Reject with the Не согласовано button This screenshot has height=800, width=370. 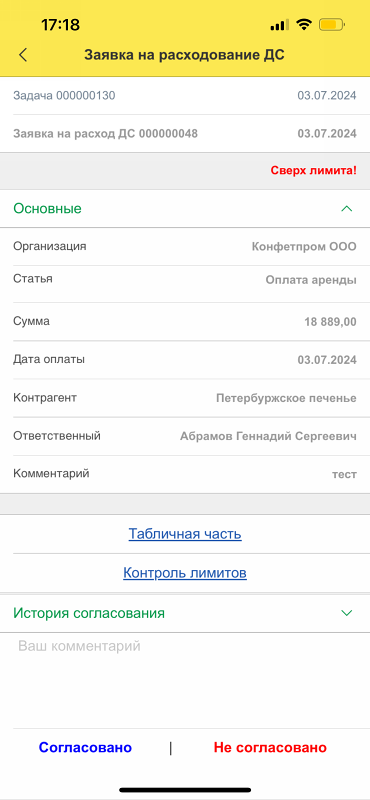270,747
